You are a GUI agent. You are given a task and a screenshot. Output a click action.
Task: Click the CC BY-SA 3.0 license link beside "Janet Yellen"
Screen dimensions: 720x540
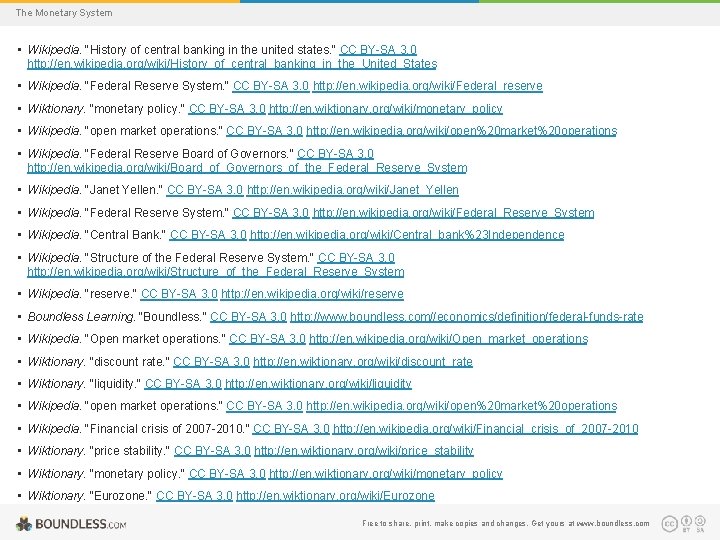tap(205, 190)
